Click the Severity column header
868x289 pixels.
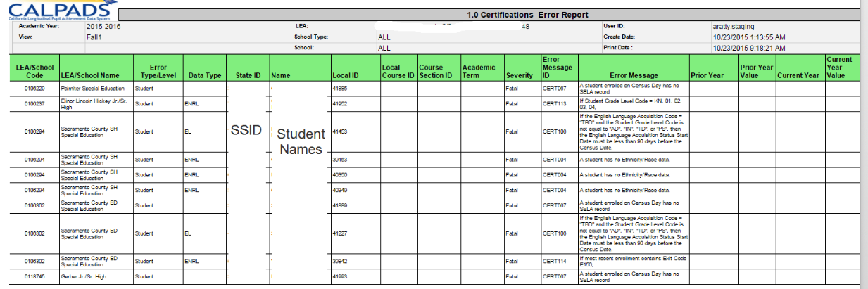[520, 75]
